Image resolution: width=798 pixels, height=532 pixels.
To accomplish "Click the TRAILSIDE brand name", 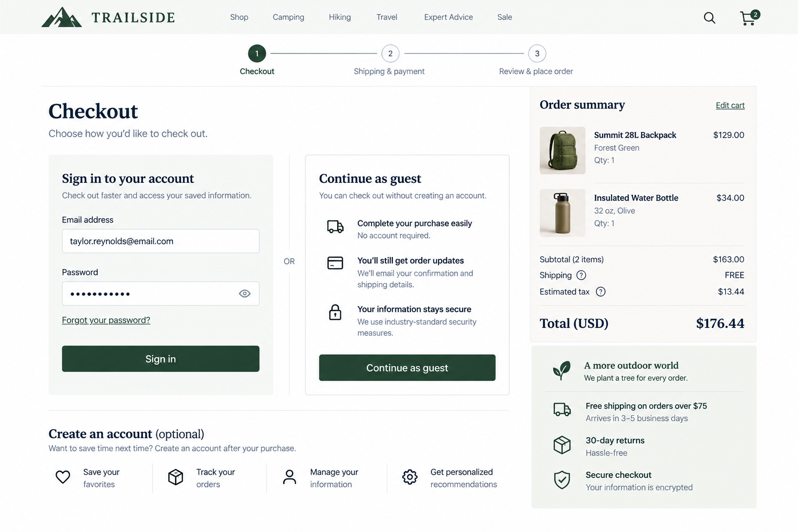I will click(134, 18).
